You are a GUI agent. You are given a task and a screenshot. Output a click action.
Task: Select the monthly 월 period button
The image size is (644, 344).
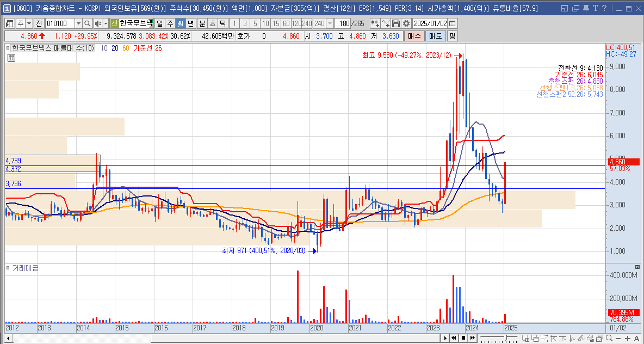180,23
